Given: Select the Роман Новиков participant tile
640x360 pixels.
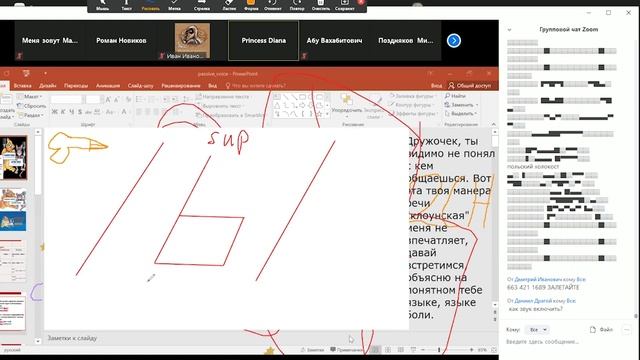Looking at the screenshot, I should click(x=121, y=40).
